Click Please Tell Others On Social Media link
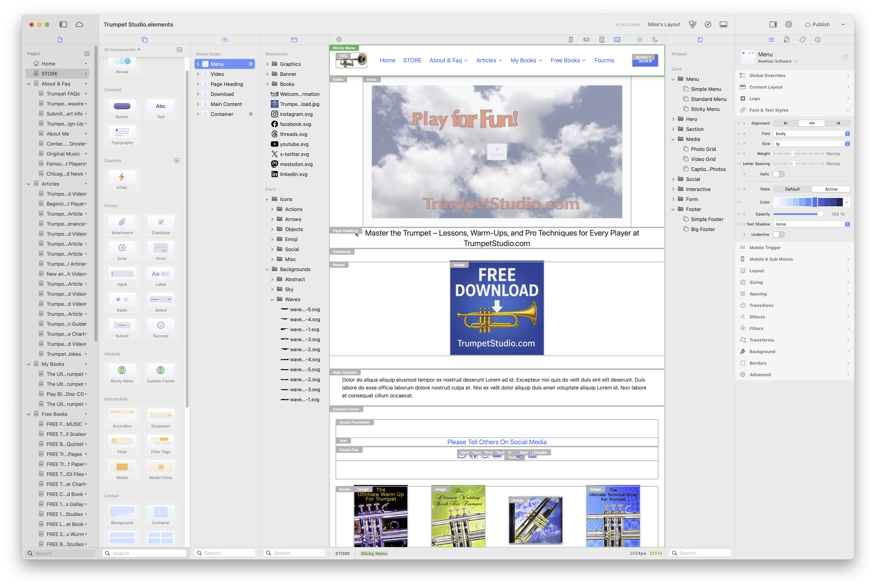The height and width of the screenshot is (588, 876). (497, 442)
